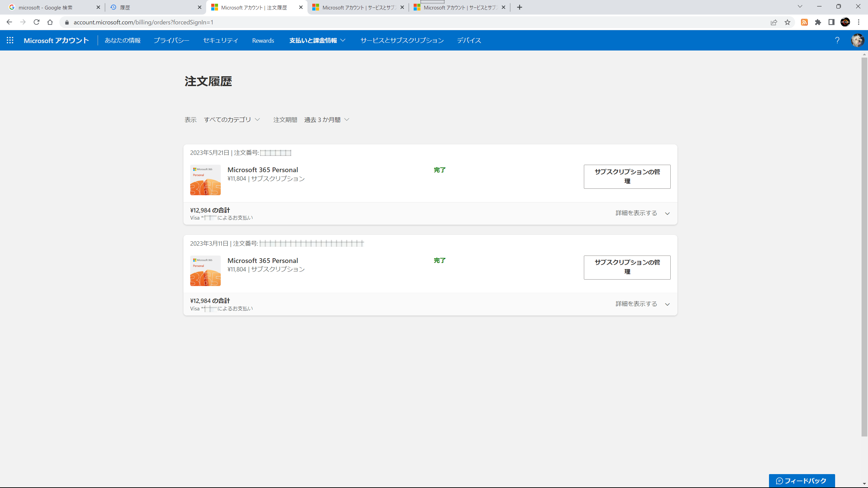Open the すべてのカテゴリ filter dropdown
868x488 pixels.
coord(232,120)
